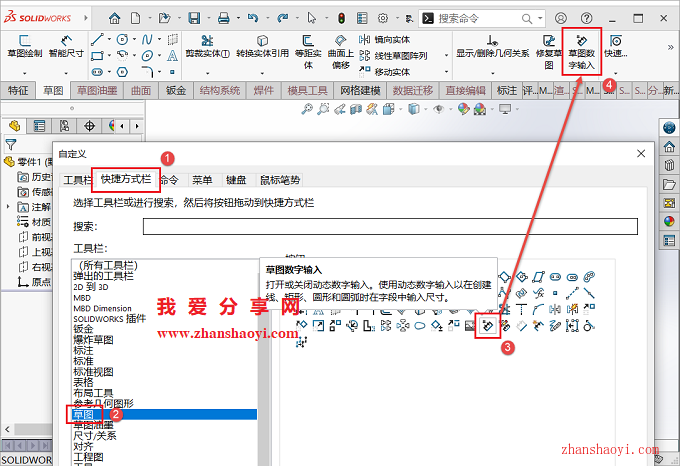
Task: Select 标注 in the toolbar list
Action: tap(84, 350)
